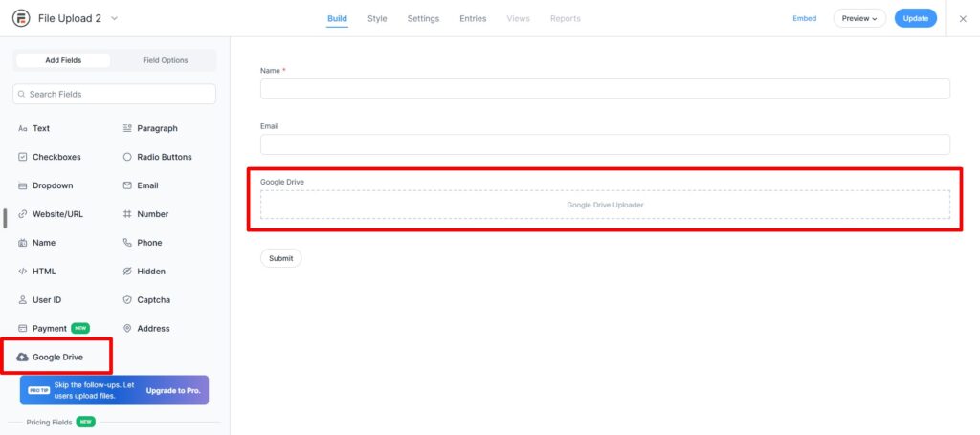Close the form builder with X
This screenshot has width=980, height=435.
pyautogui.click(x=963, y=19)
